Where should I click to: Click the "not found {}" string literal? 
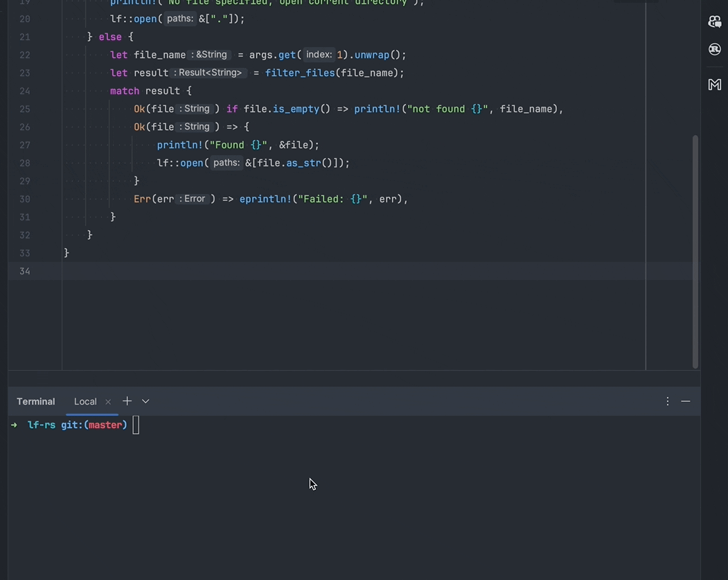pyautogui.click(x=447, y=109)
